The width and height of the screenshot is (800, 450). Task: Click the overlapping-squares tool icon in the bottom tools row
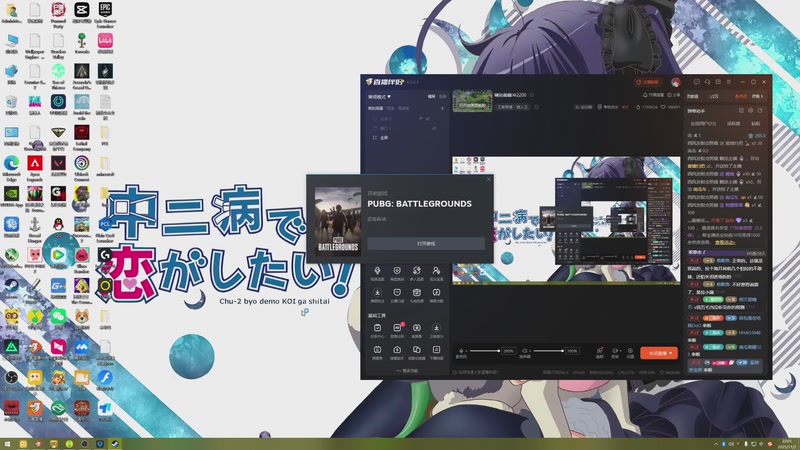pyautogui.click(x=416, y=349)
